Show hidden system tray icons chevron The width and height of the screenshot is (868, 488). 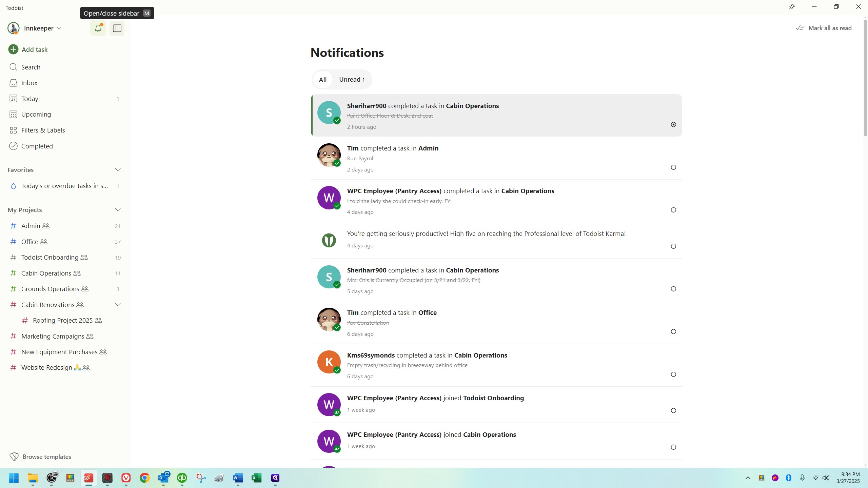(748, 478)
